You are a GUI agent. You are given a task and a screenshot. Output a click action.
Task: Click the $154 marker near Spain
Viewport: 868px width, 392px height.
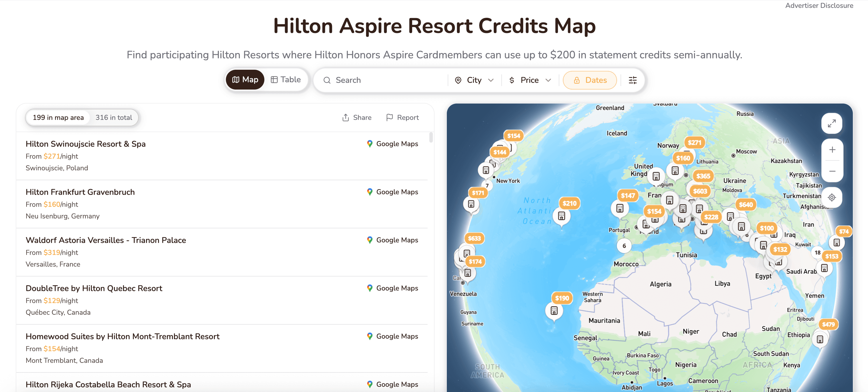click(654, 211)
